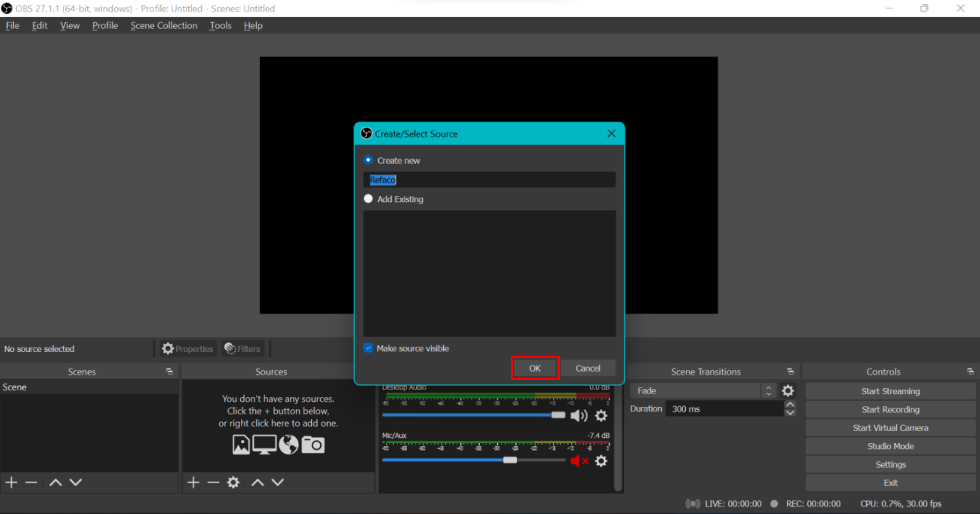Viewport: 980px width, 514px height.
Task: Select the Add Existing radio button
Action: click(368, 199)
